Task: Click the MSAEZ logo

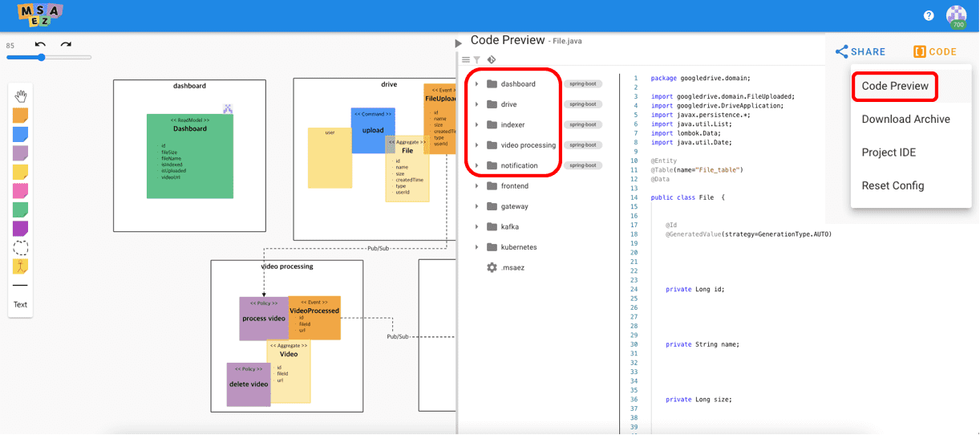Action: [x=39, y=14]
